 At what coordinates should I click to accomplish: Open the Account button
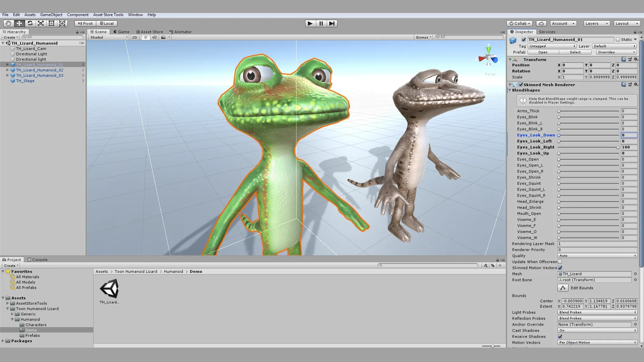(563, 23)
